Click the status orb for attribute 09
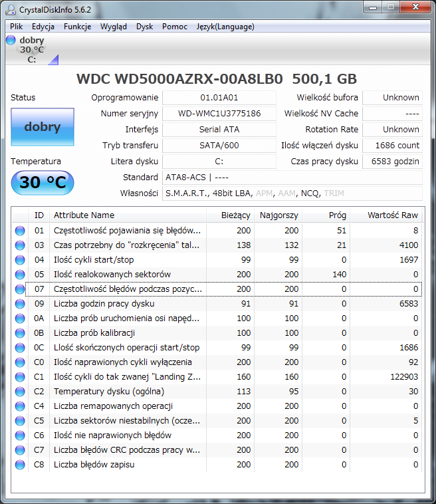The height and width of the screenshot is (504, 436). 20,304
